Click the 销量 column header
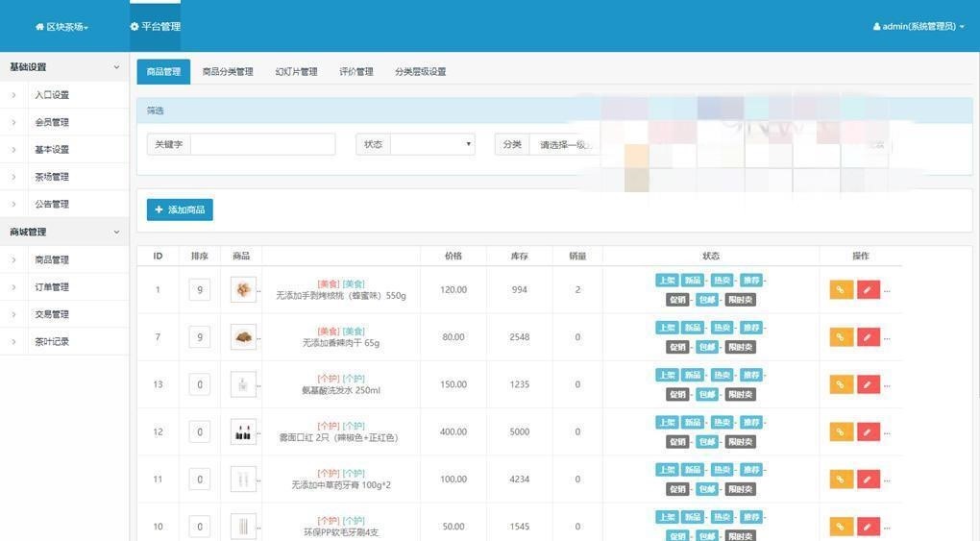 pyautogui.click(x=577, y=256)
